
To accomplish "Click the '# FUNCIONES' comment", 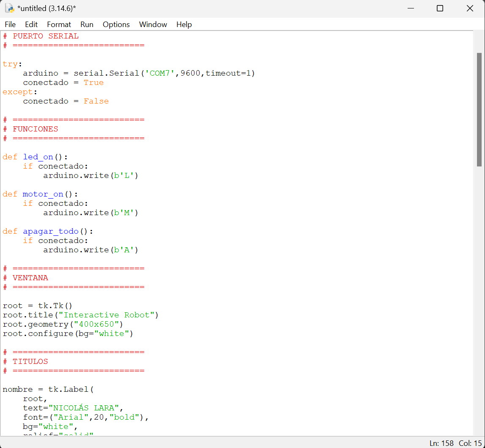I will click(30, 129).
